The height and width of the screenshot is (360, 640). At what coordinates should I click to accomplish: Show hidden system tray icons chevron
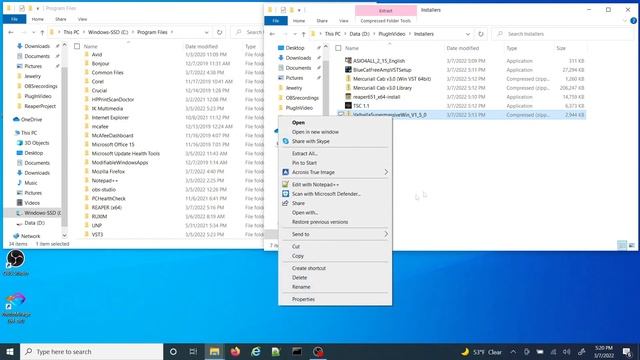pyautogui.click(x=513, y=352)
